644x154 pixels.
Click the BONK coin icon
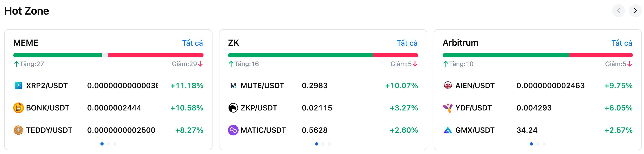(19, 108)
